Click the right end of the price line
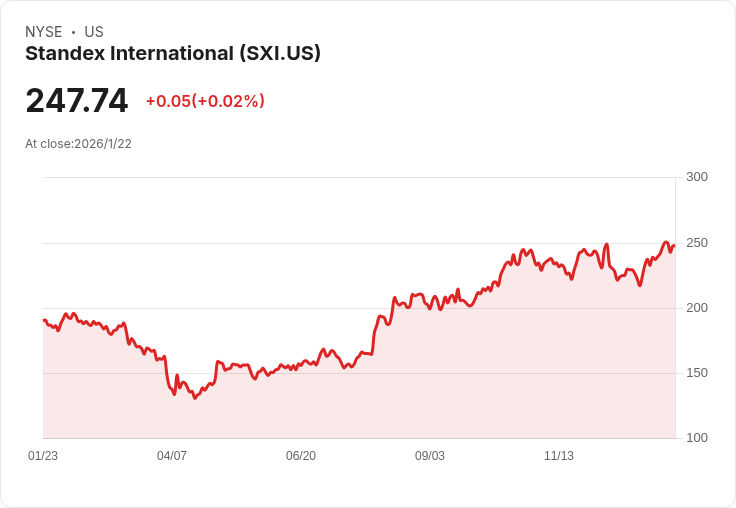736x508 pixels. (x=674, y=246)
